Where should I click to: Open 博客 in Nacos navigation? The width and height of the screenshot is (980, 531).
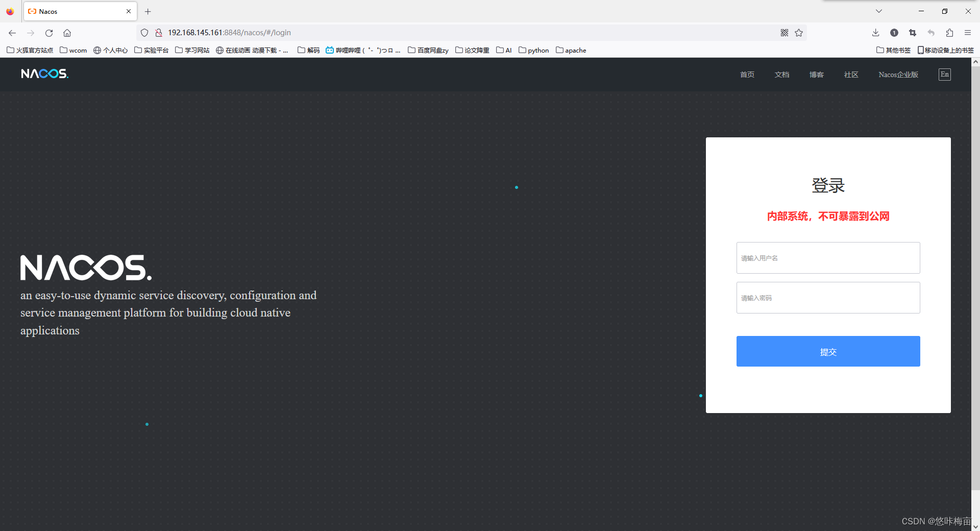pyautogui.click(x=817, y=75)
